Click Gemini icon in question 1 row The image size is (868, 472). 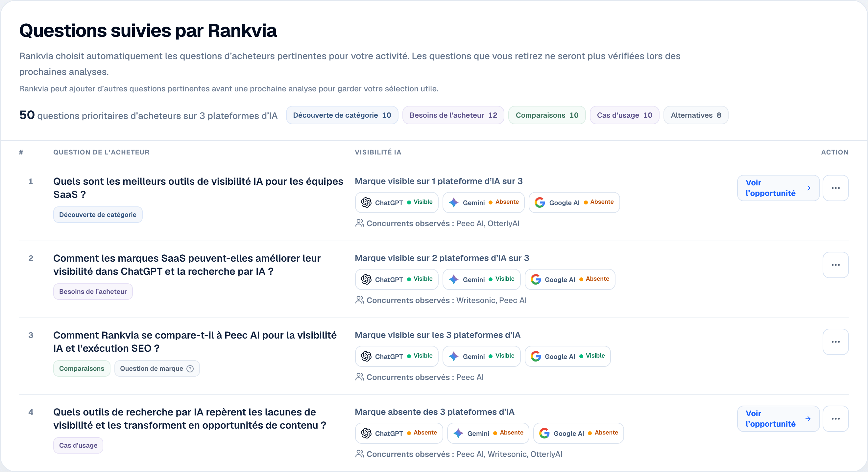[x=454, y=202]
